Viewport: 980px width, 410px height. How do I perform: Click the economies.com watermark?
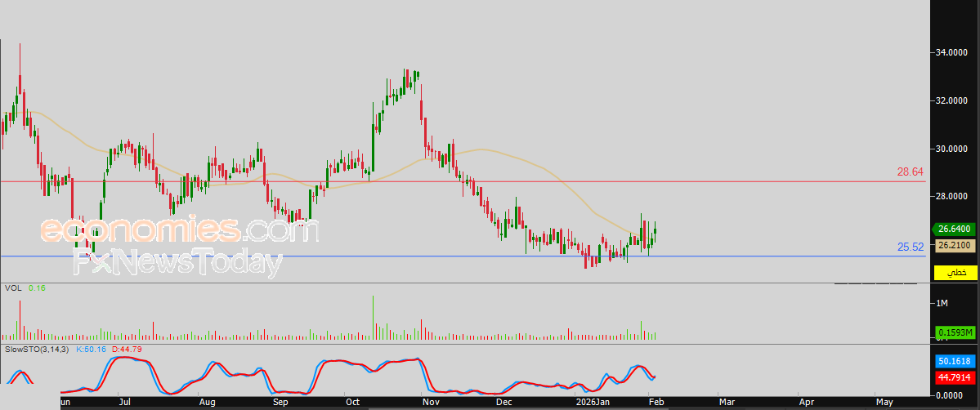tap(179, 230)
